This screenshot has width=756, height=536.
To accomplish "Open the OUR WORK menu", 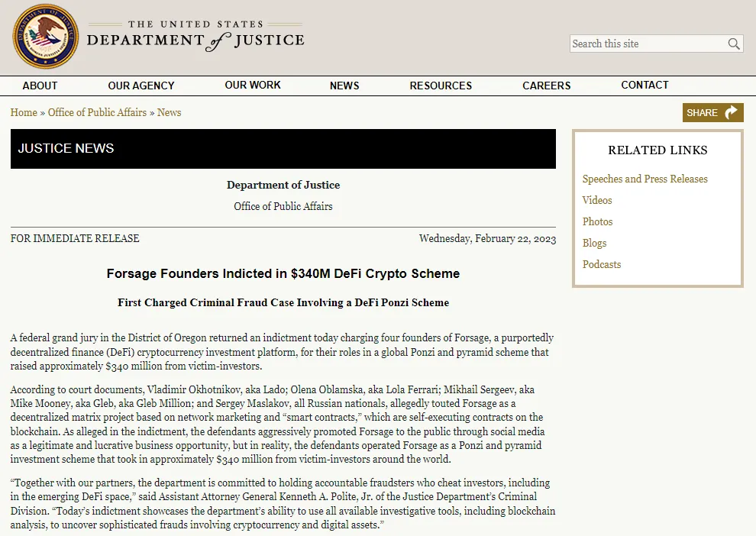I will pos(253,86).
